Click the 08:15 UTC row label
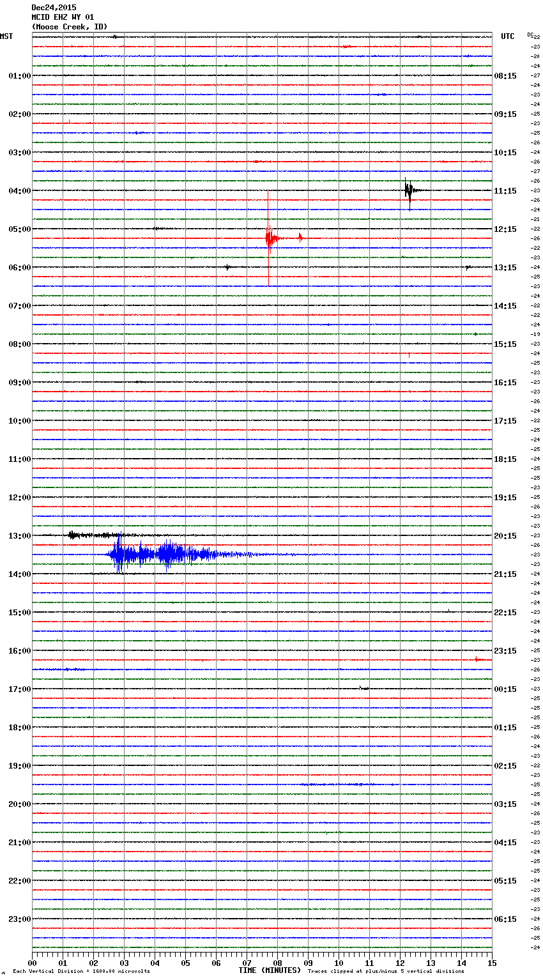Screen dimensions: 543x980 point(505,76)
